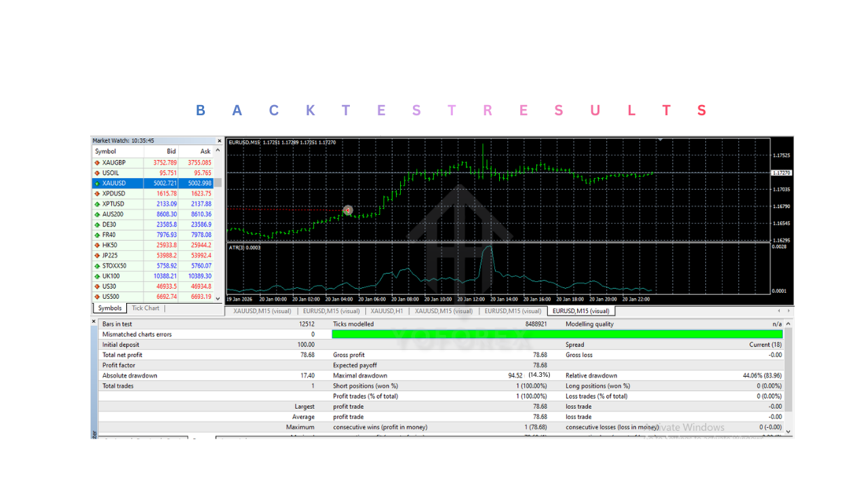868x488 pixels.
Task: Click the green up arrow next to XAUUSD
Action: tap(98, 183)
